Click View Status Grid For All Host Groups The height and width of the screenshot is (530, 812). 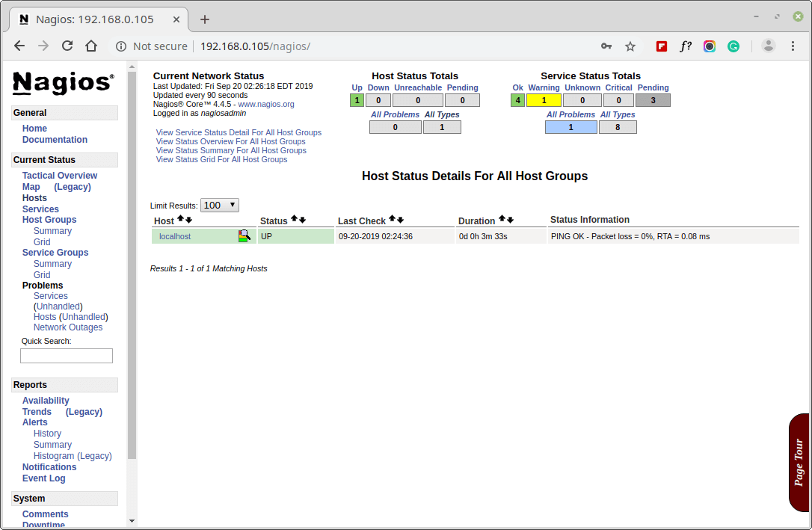(221, 159)
